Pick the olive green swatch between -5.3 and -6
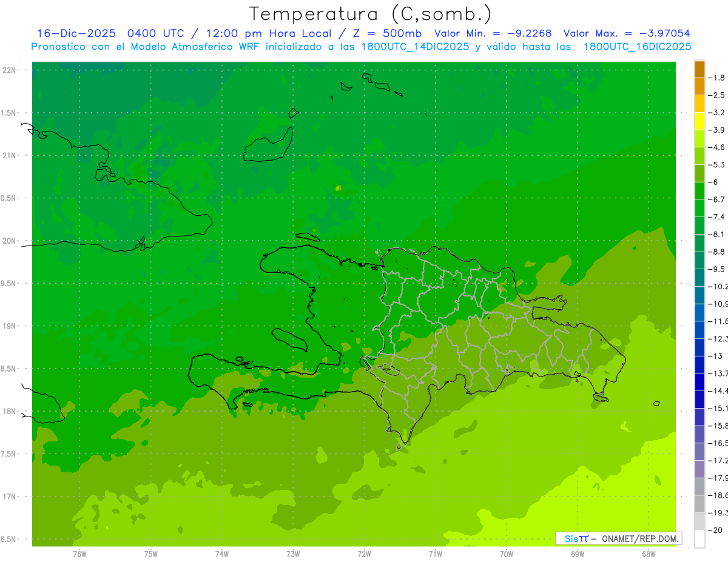The width and height of the screenshot is (728, 562). (699, 173)
